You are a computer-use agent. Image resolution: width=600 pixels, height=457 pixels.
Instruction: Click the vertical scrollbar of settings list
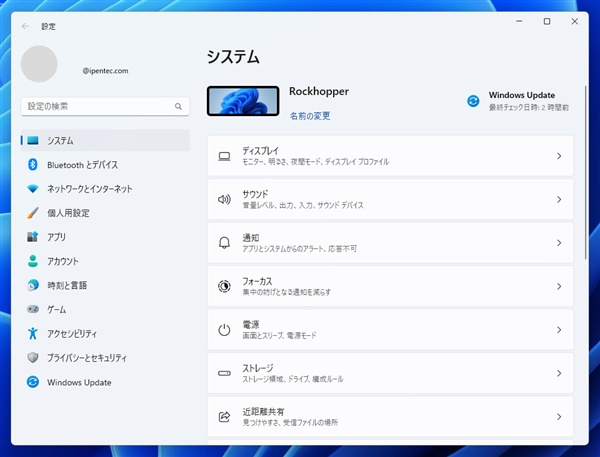tap(585, 172)
